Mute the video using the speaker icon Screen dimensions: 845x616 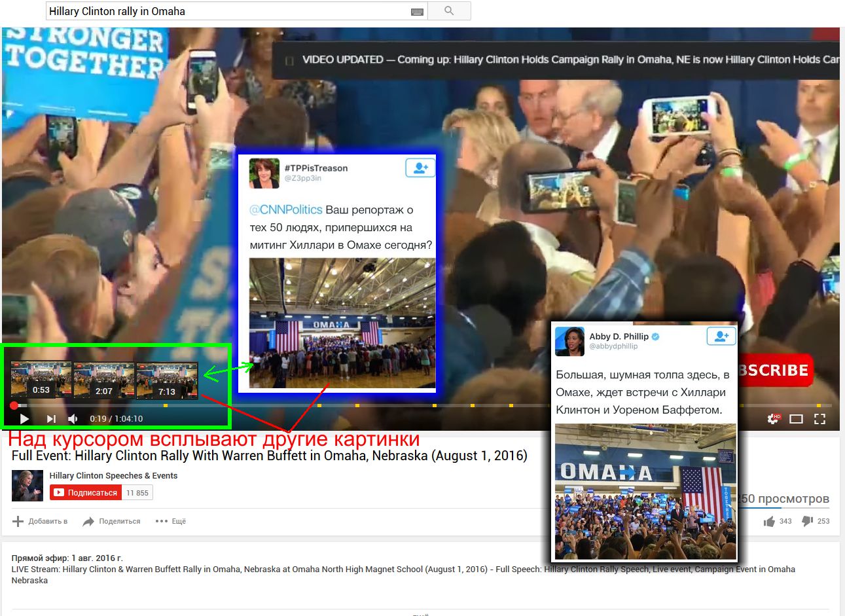pos(73,419)
